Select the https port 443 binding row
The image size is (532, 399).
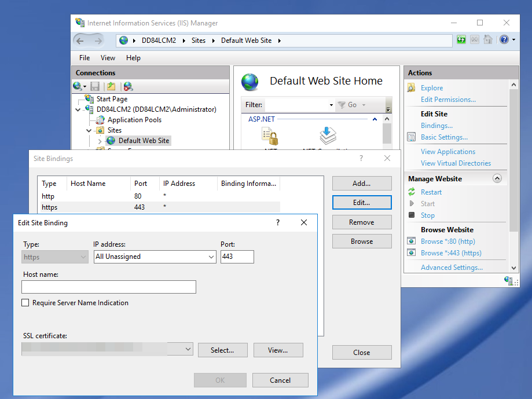(160, 207)
